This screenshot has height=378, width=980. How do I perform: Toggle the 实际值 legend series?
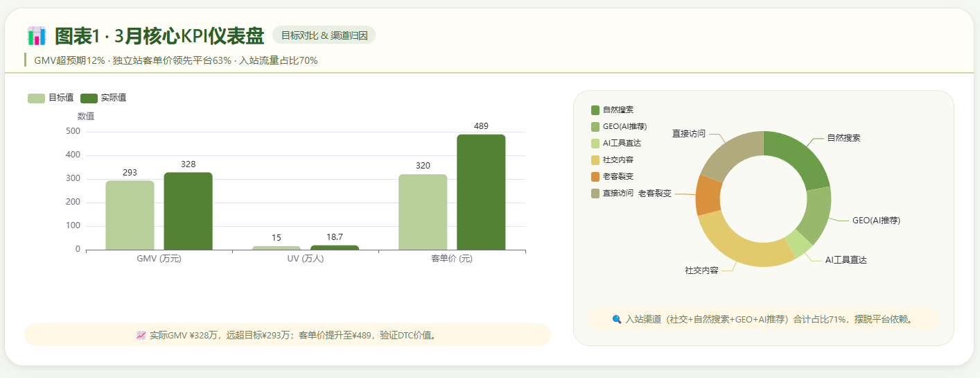[x=103, y=98]
